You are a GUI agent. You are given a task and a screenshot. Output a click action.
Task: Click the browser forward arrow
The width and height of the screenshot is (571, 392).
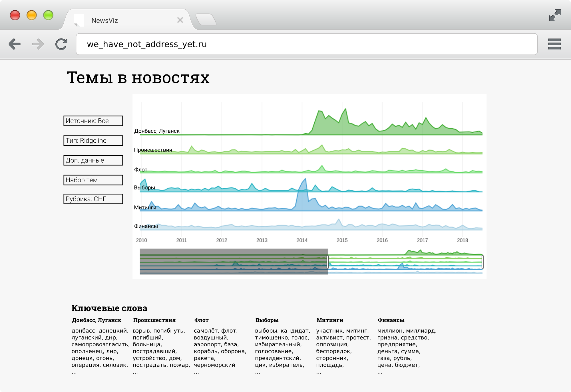38,44
